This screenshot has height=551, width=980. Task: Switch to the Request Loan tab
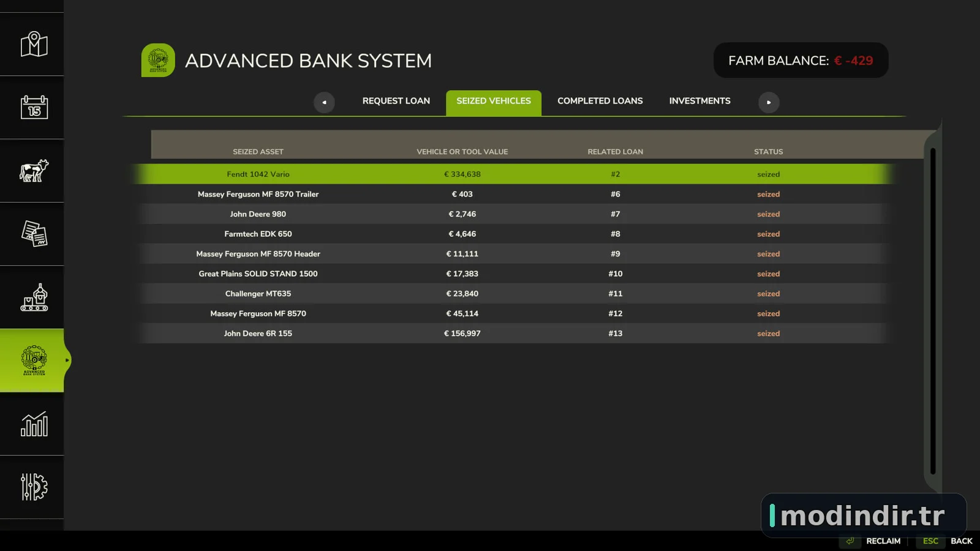[x=396, y=101]
